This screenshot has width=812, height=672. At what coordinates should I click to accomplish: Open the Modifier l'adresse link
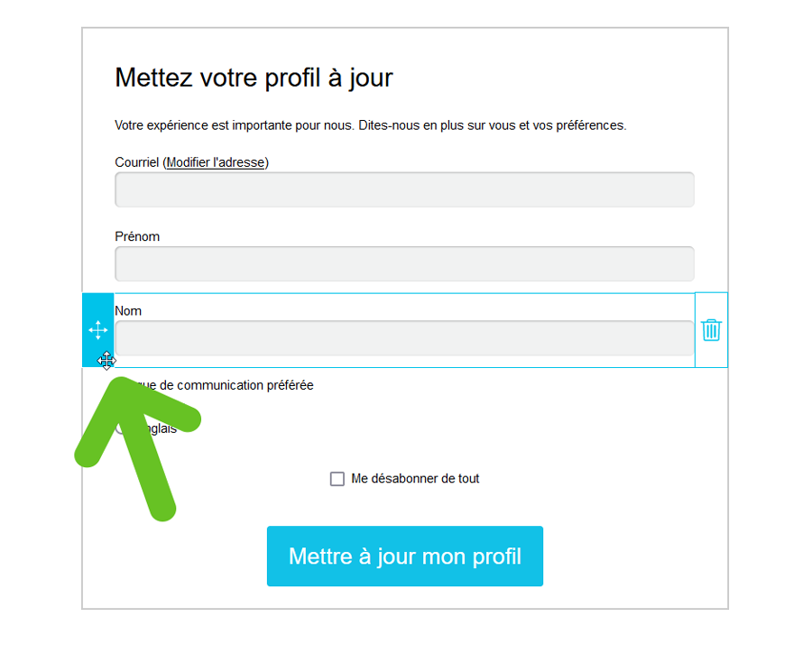(x=216, y=162)
